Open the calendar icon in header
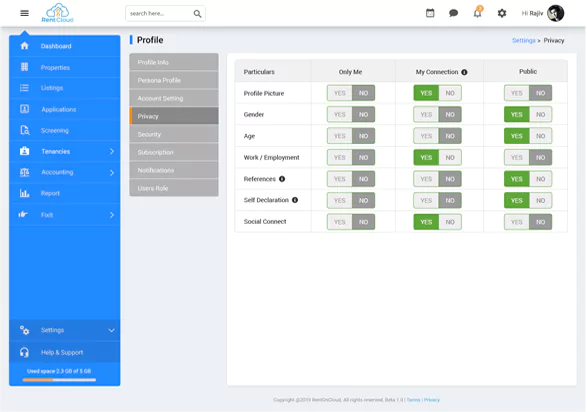This screenshot has height=412, width=587. [430, 13]
